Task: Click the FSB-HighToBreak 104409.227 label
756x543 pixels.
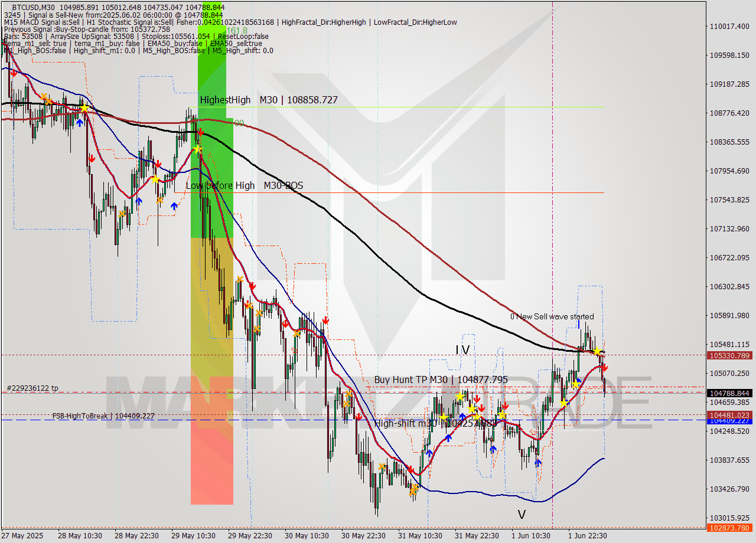Action: point(105,416)
